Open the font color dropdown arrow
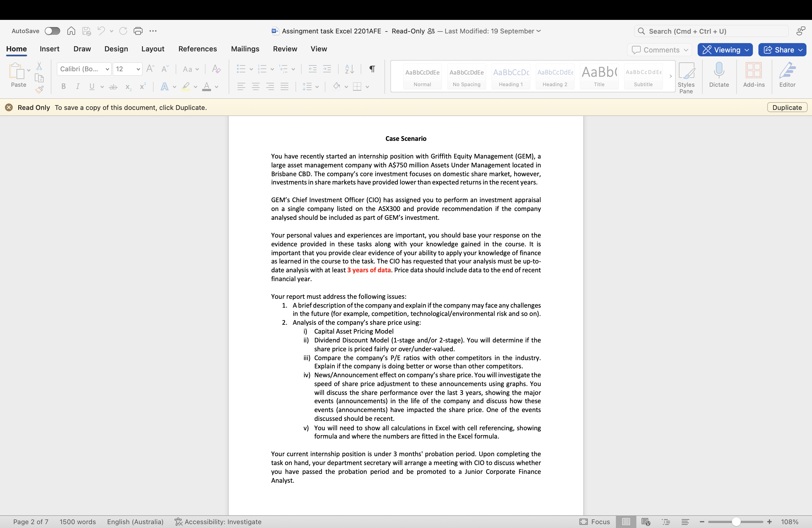Image resolution: width=812 pixels, height=528 pixels. click(216, 87)
